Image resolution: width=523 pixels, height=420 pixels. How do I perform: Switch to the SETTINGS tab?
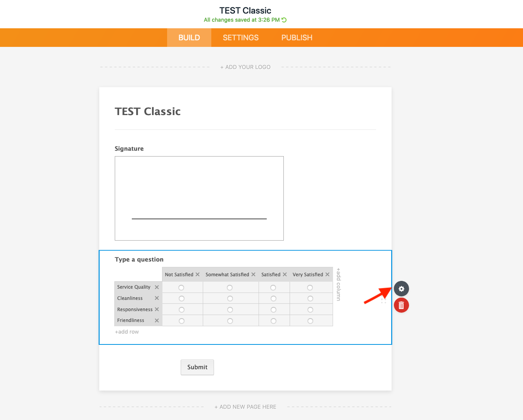[240, 38]
